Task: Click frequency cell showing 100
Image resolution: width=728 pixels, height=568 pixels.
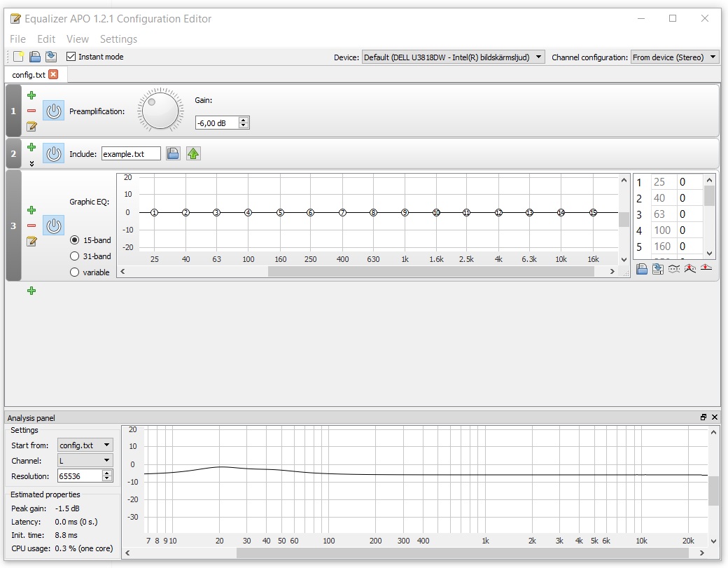Action: (664, 230)
